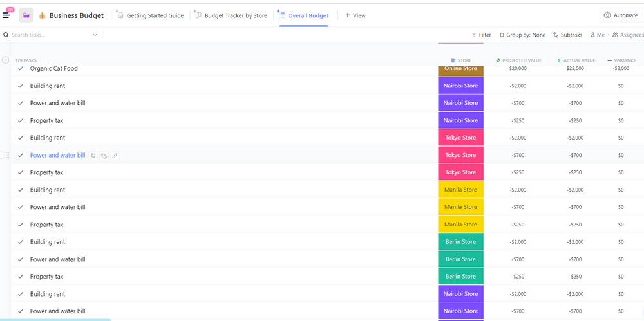
Task: Toggle the status checkmark for Tokyo Store Property tax
Action: 21,173
